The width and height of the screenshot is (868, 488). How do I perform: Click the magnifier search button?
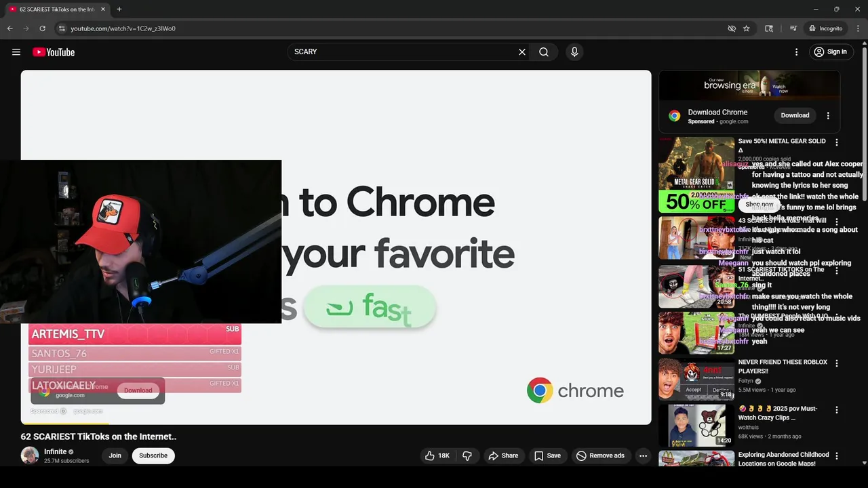coord(544,52)
